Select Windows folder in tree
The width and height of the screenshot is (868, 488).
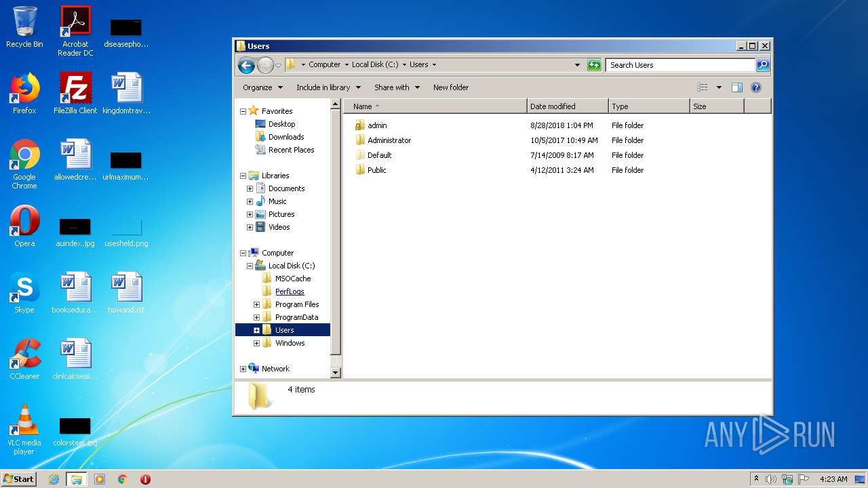coord(283,343)
